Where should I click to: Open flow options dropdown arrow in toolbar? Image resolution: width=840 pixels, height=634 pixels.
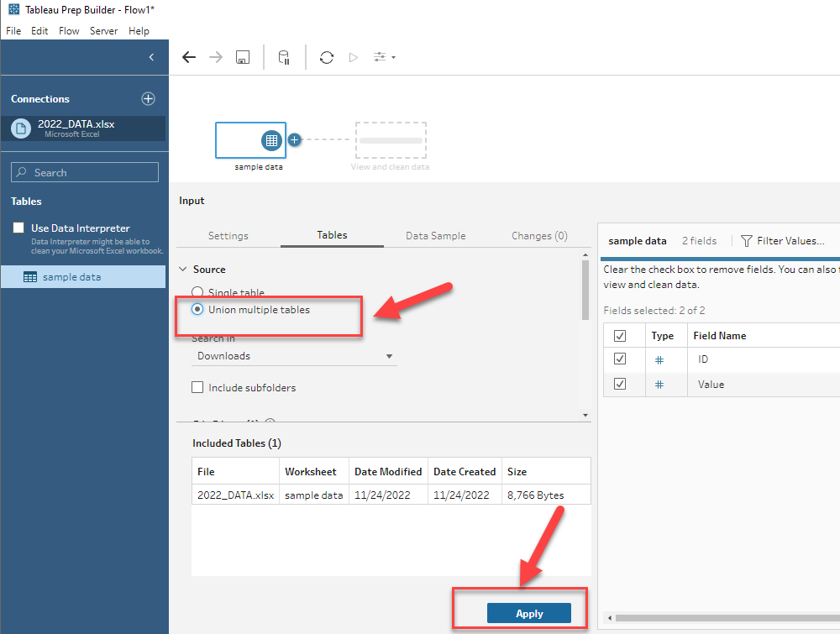tap(393, 57)
